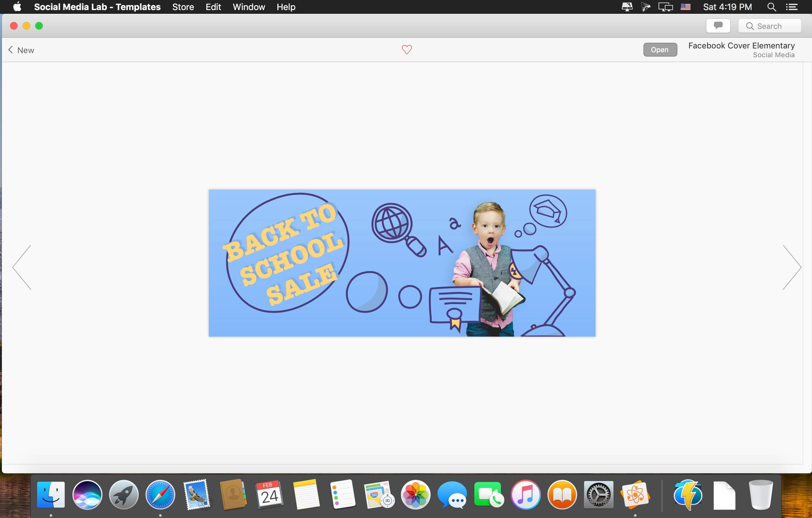Show the previous template with left arrow
This screenshot has width=812, height=518.
pyautogui.click(x=22, y=267)
